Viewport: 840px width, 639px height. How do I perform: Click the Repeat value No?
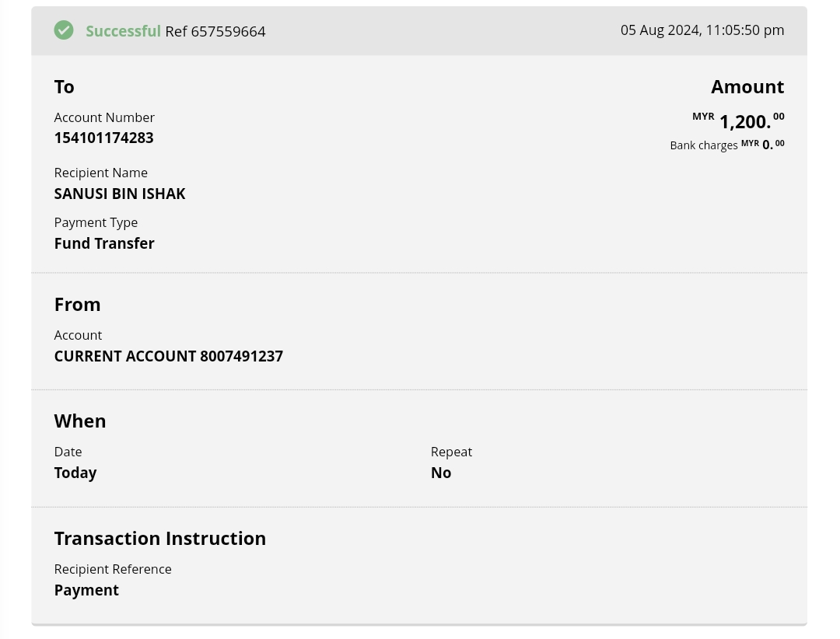(x=441, y=473)
